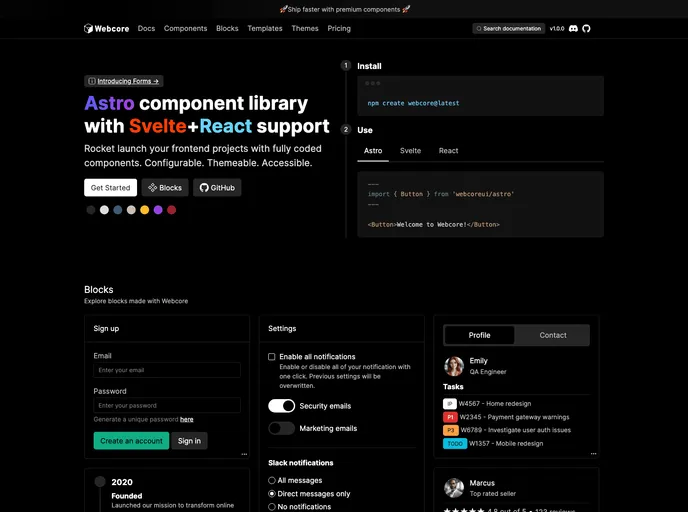Image resolution: width=688 pixels, height=512 pixels.
Task: Open the Components nav link
Action: tap(185, 29)
